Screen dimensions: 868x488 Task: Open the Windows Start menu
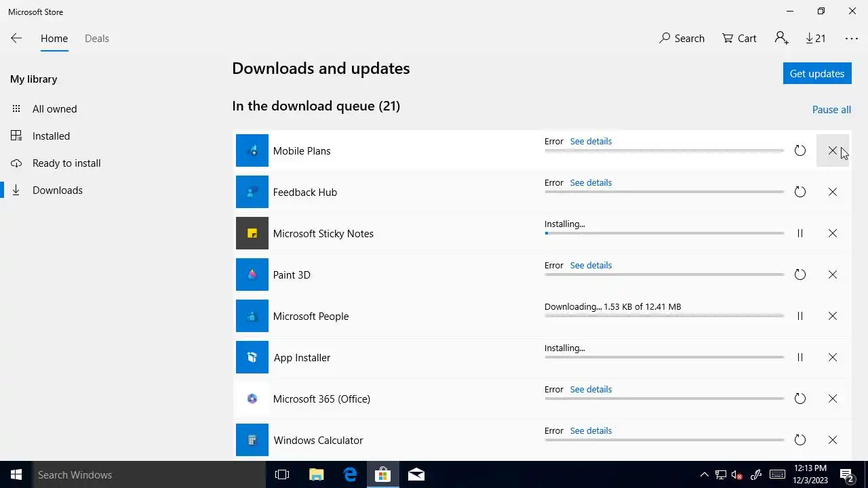[x=16, y=474]
